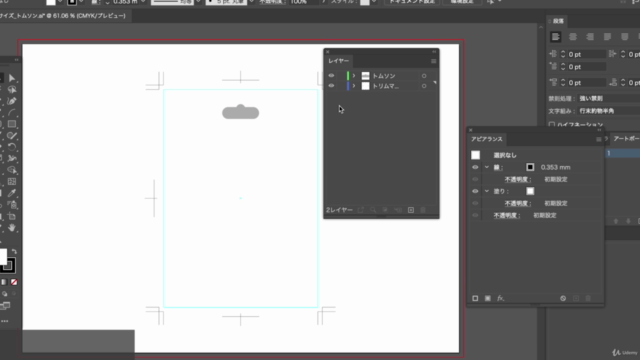Create new layer in Layers panel
The image size is (640, 360).
411,210
